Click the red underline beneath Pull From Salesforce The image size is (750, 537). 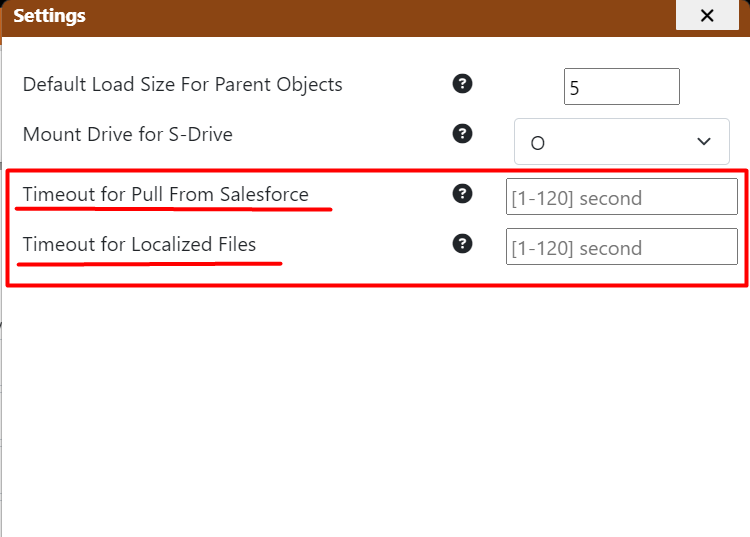coord(175,210)
